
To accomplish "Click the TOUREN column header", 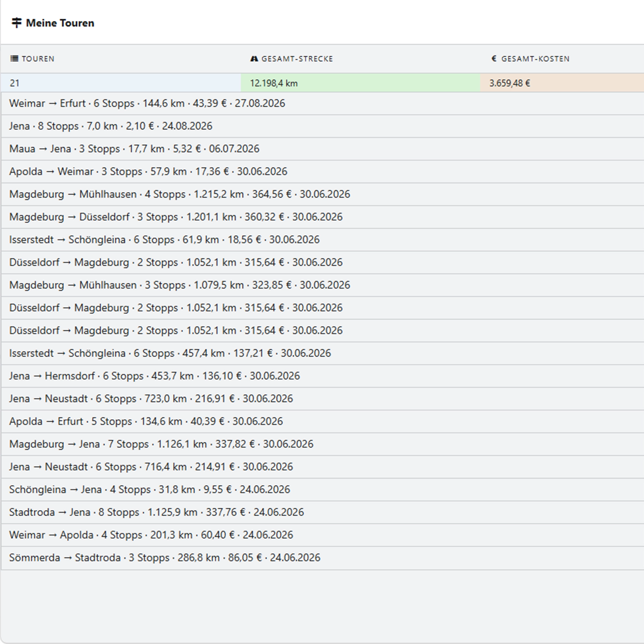I will point(38,59).
